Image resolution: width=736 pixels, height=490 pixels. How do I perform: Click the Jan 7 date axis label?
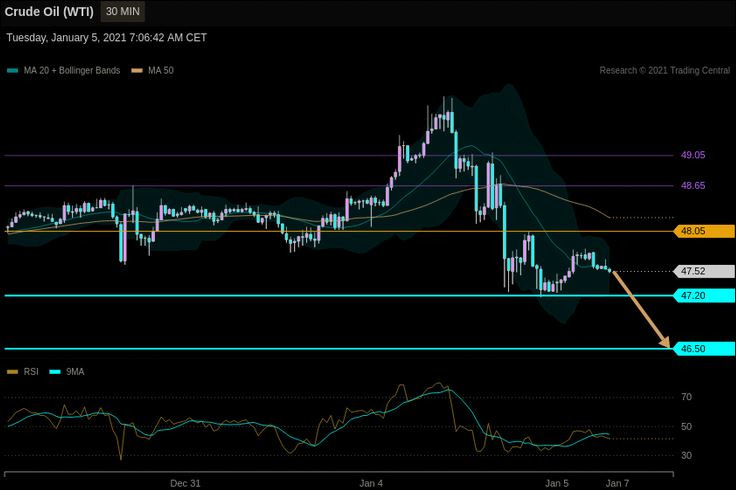click(617, 483)
